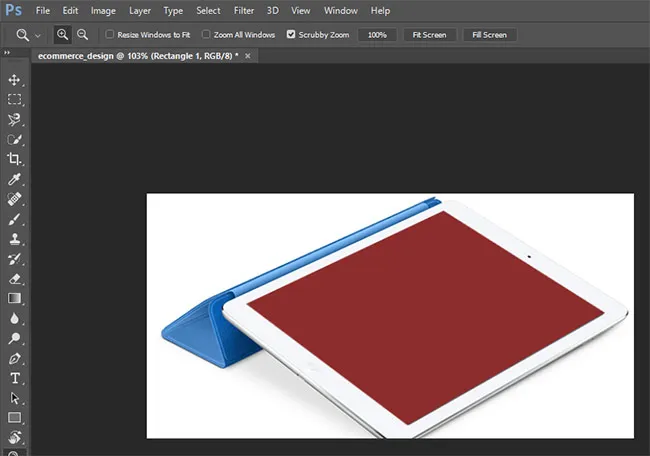Select the Eraser tool

point(14,278)
